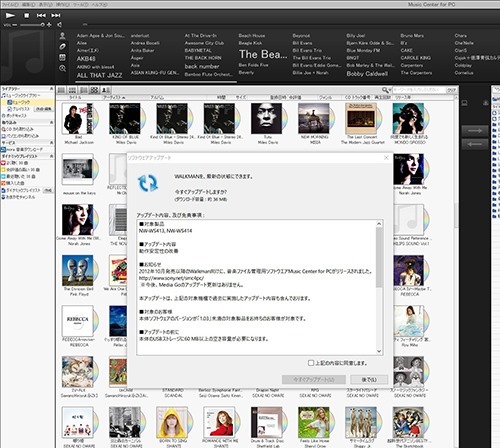Click the dialog text scrollbar up arrow

tap(379, 224)
